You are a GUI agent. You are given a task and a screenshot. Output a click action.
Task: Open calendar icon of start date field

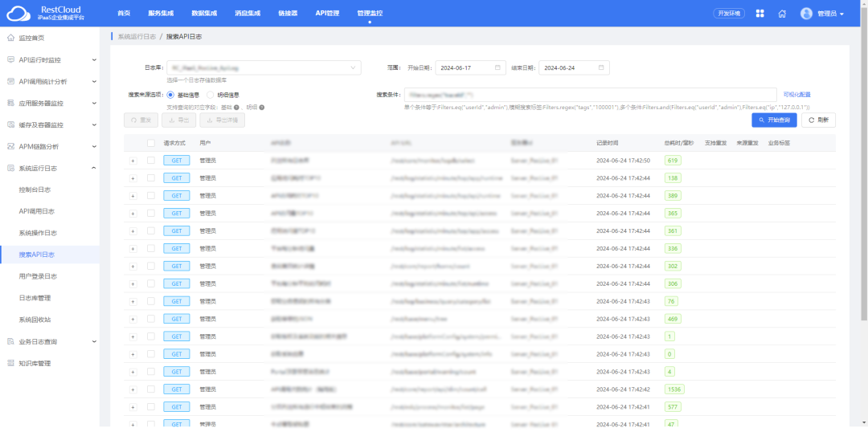pyautogui.click(x=498, y=67)
